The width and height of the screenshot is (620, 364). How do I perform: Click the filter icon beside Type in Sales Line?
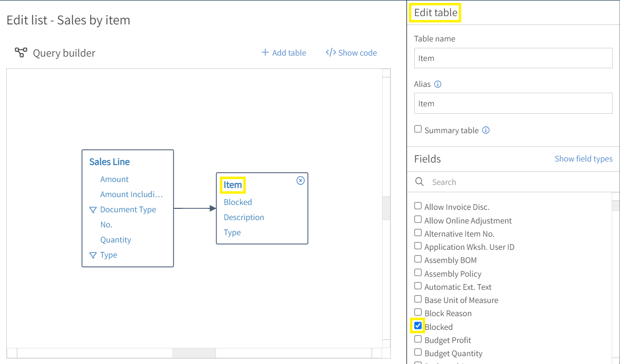coord(93,255)
